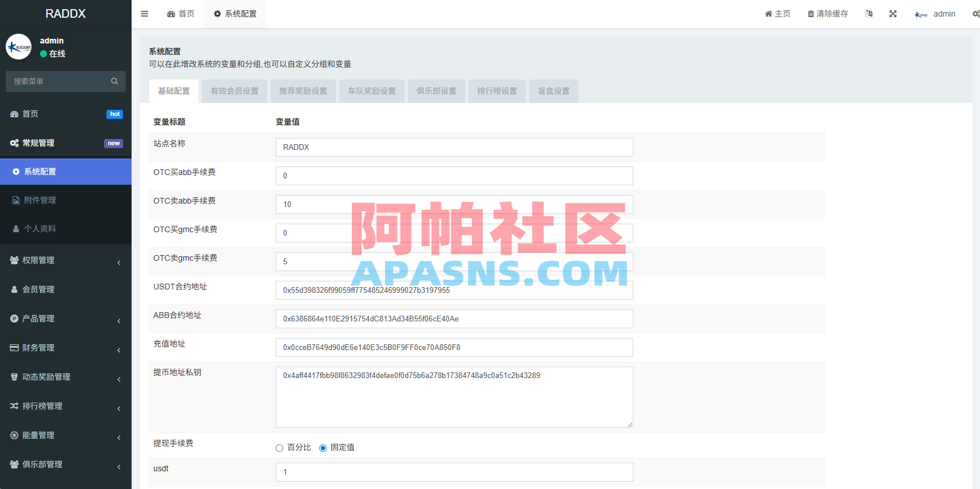Expand the 财务管理 submenu chevron
This screenshot has height=489, width=980.
[119, 351]
